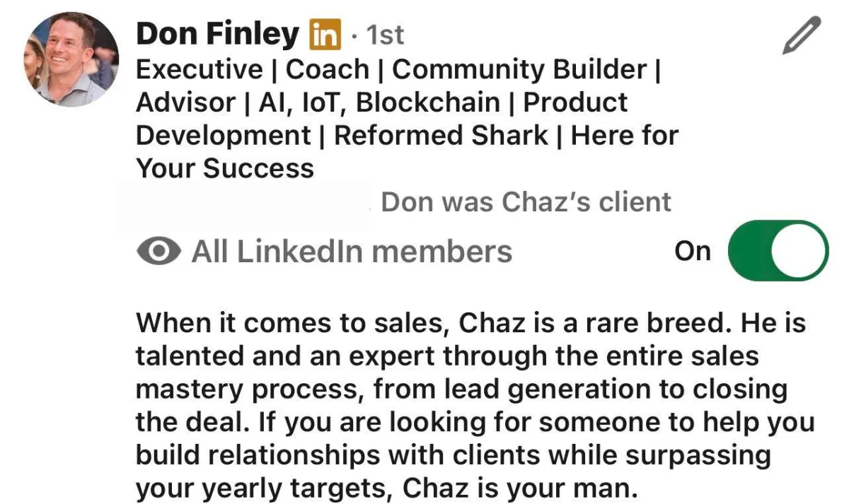
Task: Click the white knob of the switch
Action: coord(798,250)
